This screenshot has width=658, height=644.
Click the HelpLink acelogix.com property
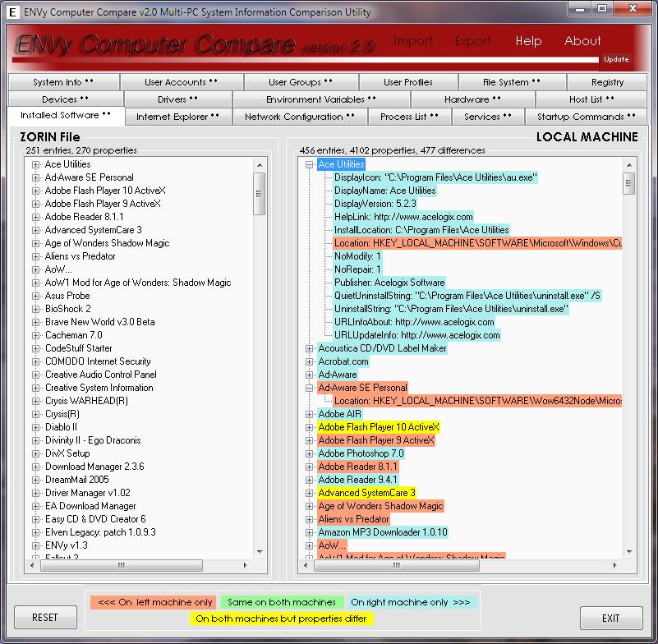tap(403, 217)
